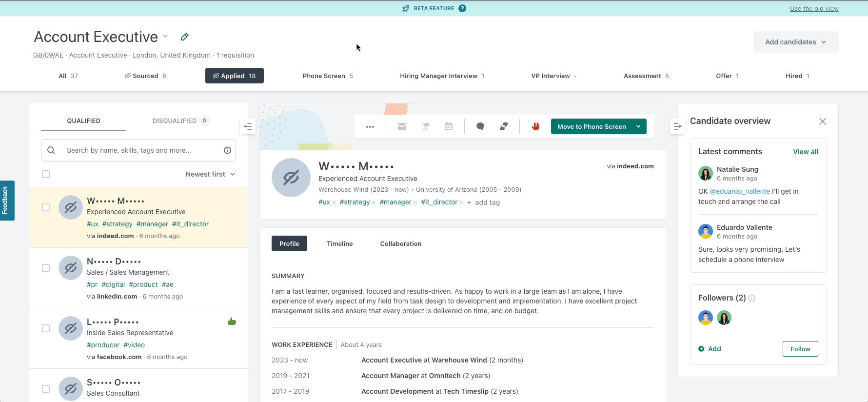Viewport: 868px width, 402px height.
Task: Expand the Add candidates dropdown
Action: [x=796, y=42]
